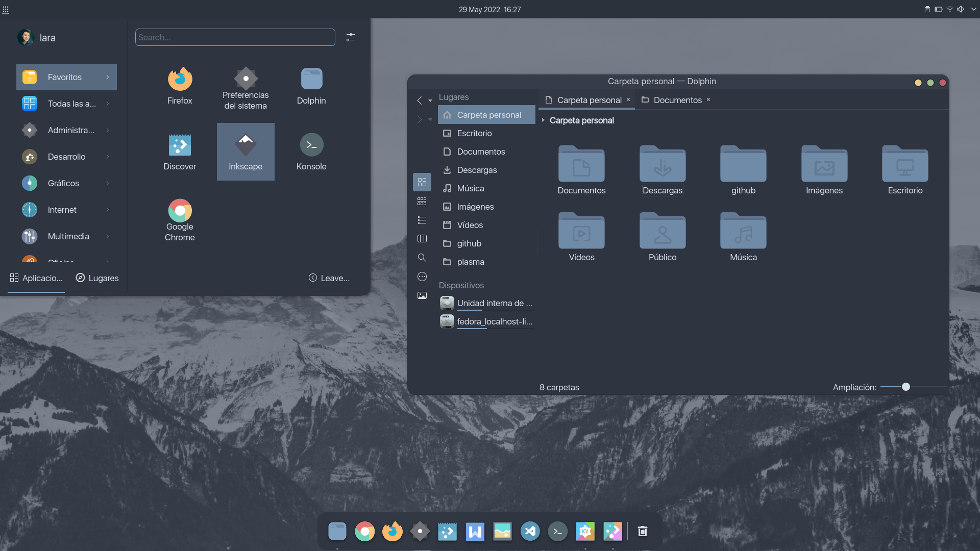980x551 pixels.
Task: Launch Firefox from the Favoritos grid
Action: [180, 86]
